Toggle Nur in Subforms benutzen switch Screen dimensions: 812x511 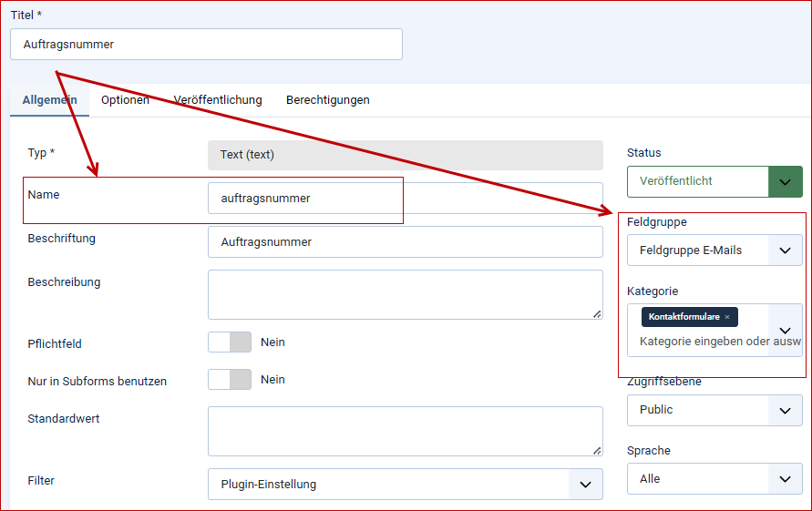pyautogui.click(x=229, y=380)
